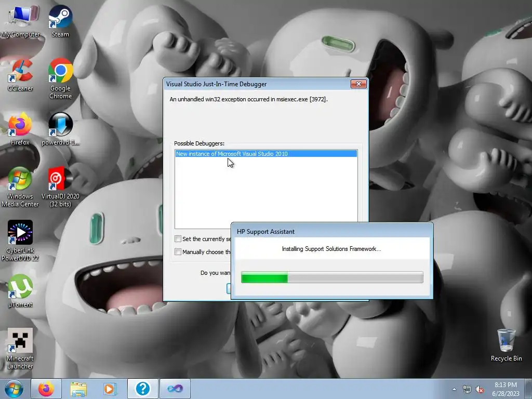Close the Just-In-Time Debugger dialog
This screenshot has width=532, height=399.
tap(358, 84)
